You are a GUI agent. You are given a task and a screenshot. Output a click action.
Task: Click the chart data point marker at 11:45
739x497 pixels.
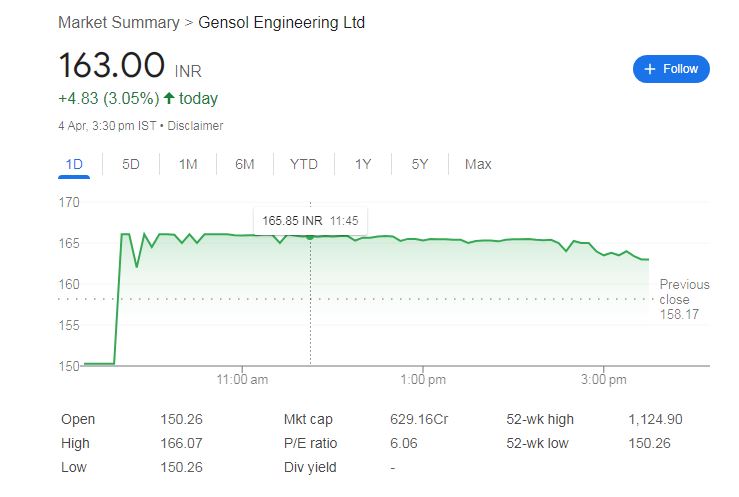[310, 236]
